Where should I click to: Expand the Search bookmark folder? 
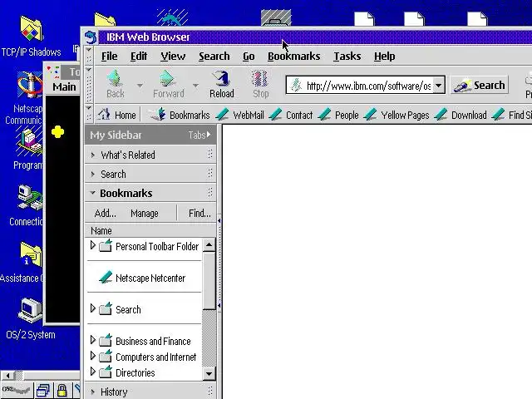[92, 308]
